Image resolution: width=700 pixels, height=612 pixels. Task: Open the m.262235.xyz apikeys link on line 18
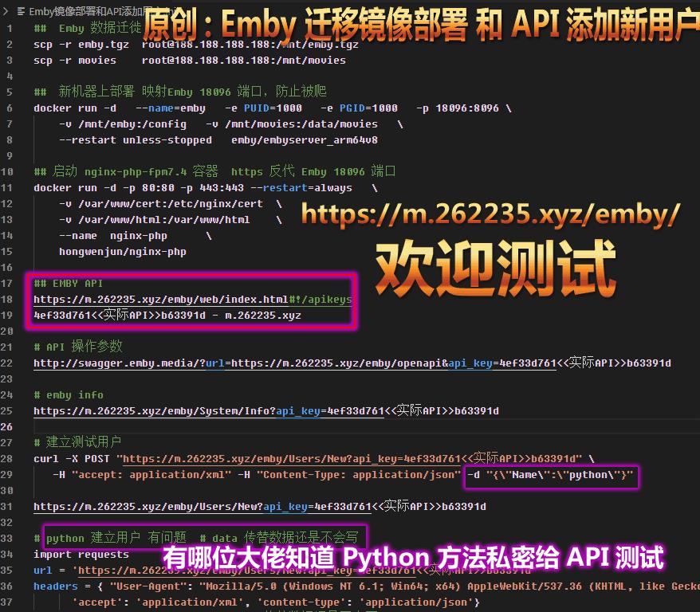[x=193, y=300]
